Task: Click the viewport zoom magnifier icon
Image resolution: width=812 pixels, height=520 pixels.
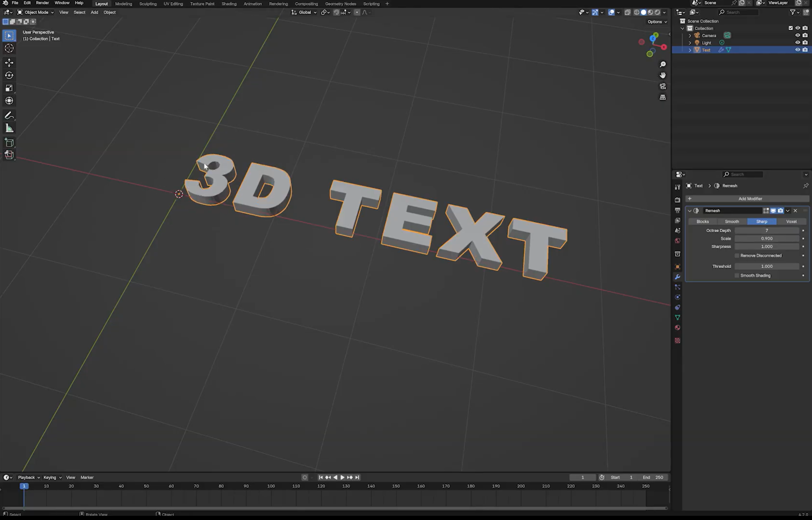Action: 663,64
